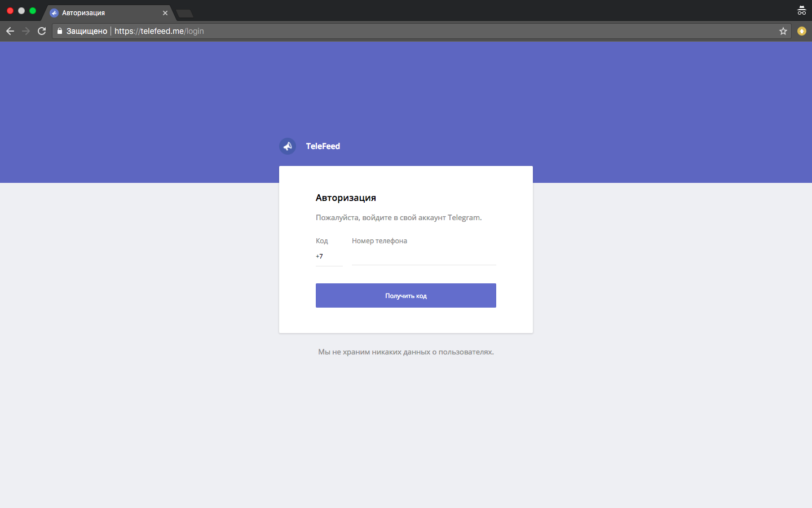The image size is (812, 508).
Task: Reload the page with the refresh icon
Action: point(42,31)
